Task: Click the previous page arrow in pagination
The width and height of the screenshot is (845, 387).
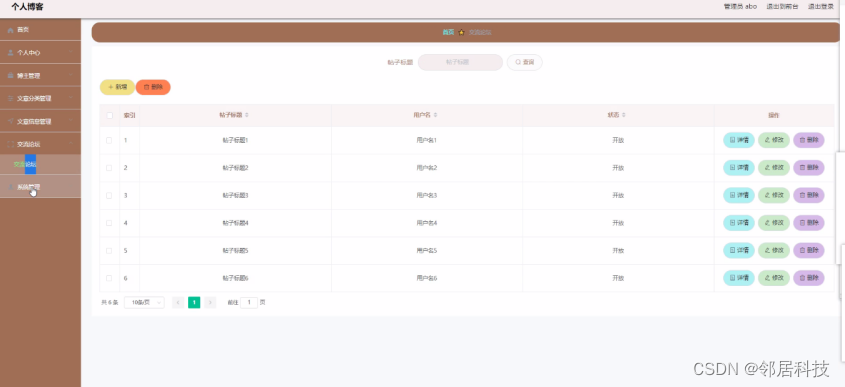Action: click(178, 302)
